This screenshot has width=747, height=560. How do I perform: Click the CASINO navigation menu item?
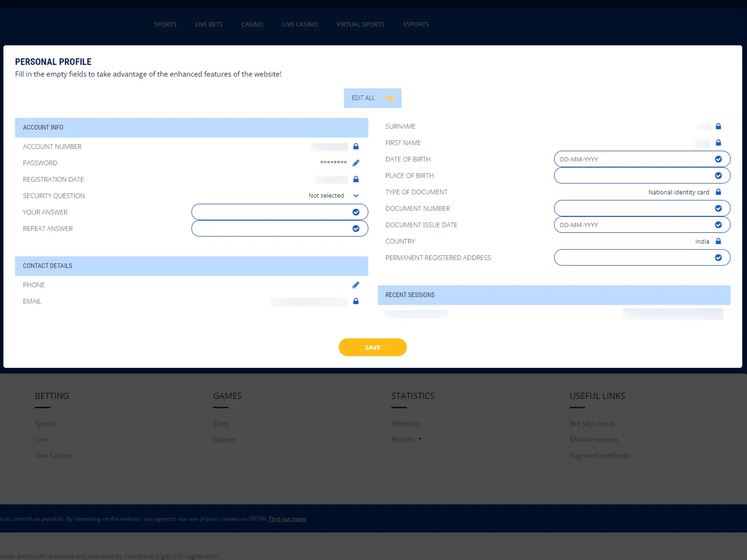[252, 24]
